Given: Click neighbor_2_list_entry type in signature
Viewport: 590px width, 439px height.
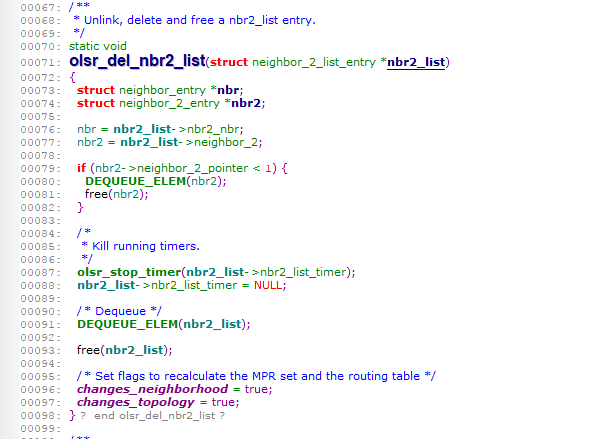Looking at the screenshot, I should click(314, 62).
